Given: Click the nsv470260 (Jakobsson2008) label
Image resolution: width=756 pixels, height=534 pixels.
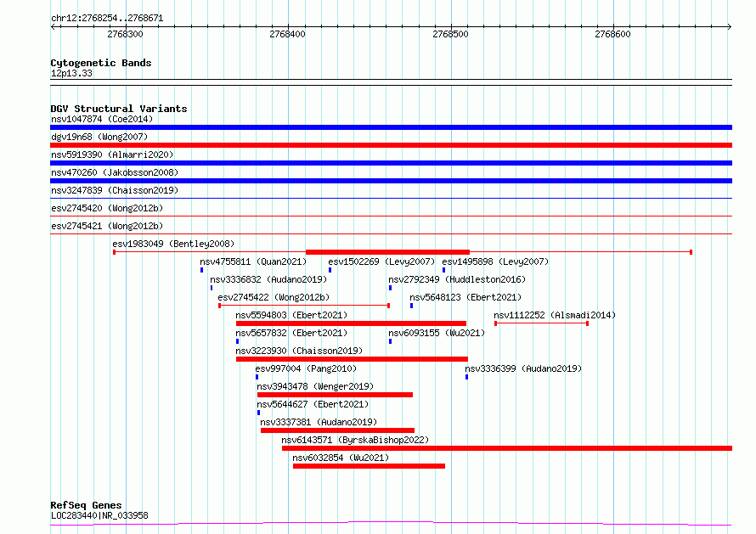Looking at the screenshot, I should coord(115,172).
